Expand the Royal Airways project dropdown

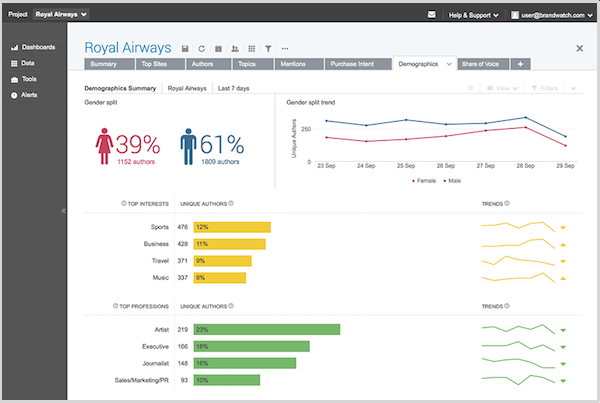pos(61,15)
